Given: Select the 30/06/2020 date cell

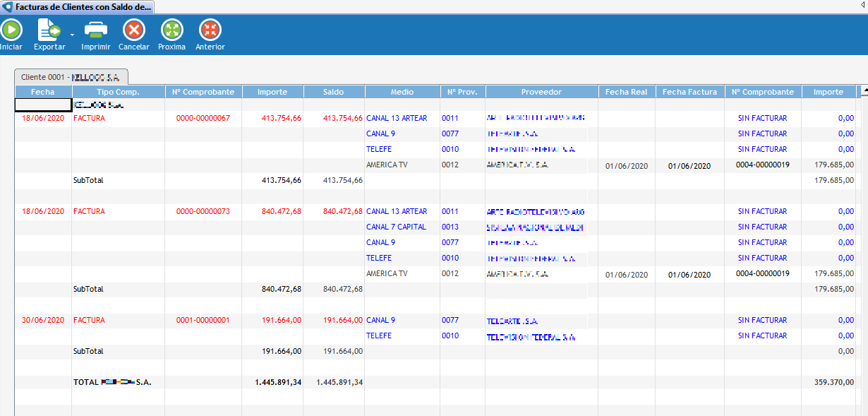Looking at the screenshot, I should (43, 321).
